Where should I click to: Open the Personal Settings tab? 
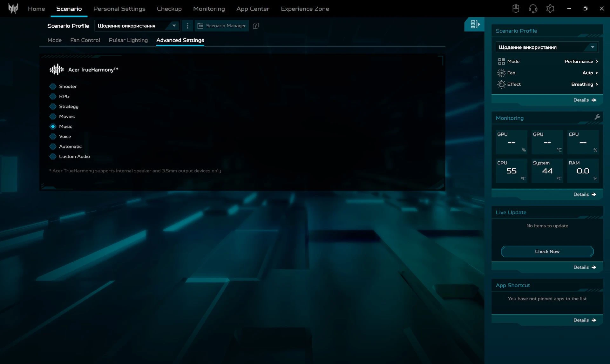tap(119, 9)
